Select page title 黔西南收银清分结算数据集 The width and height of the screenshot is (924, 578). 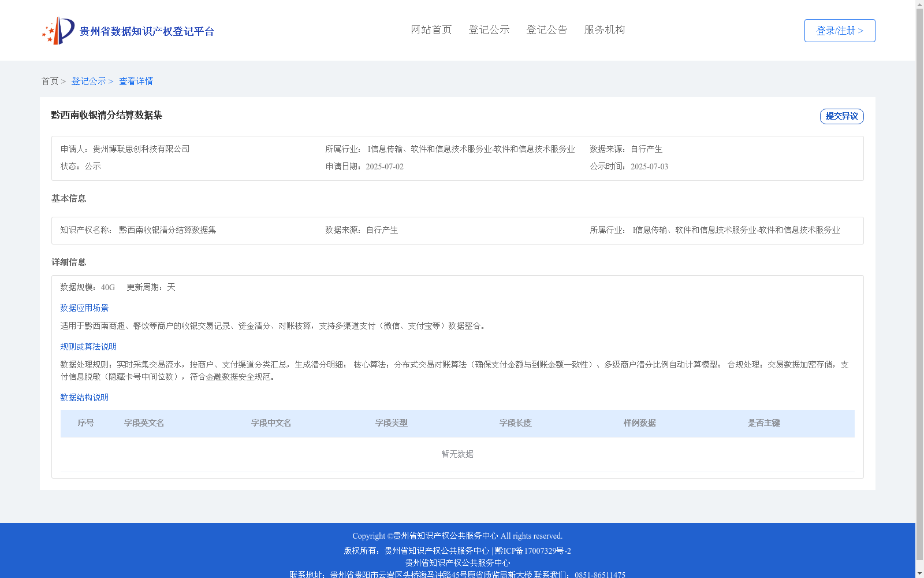[107, 115]
